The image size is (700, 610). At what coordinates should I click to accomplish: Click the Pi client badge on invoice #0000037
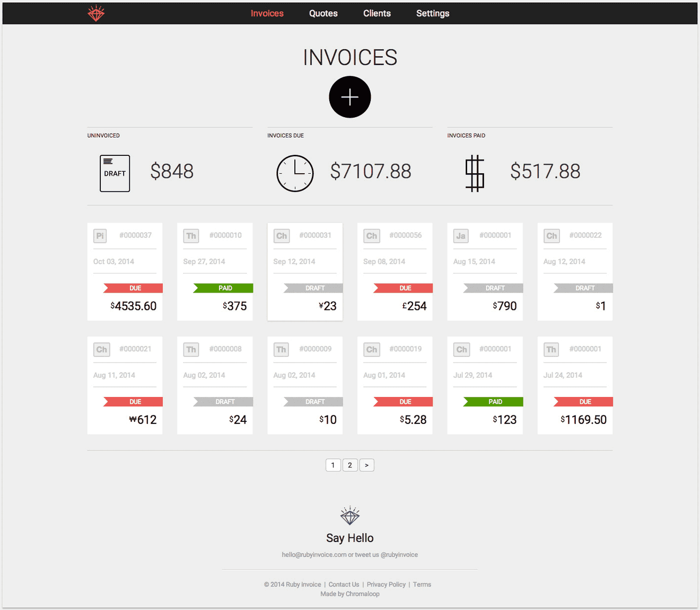coord(100,236)
